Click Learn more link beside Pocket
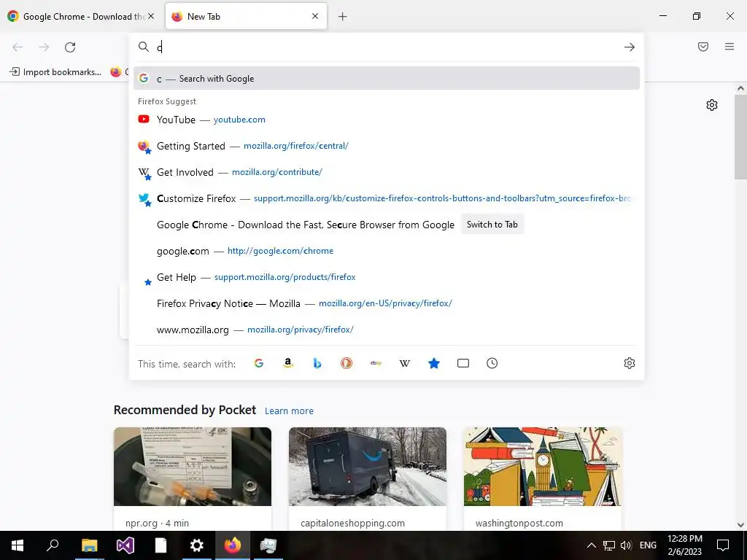747x560 pixels. coord(289,411)
